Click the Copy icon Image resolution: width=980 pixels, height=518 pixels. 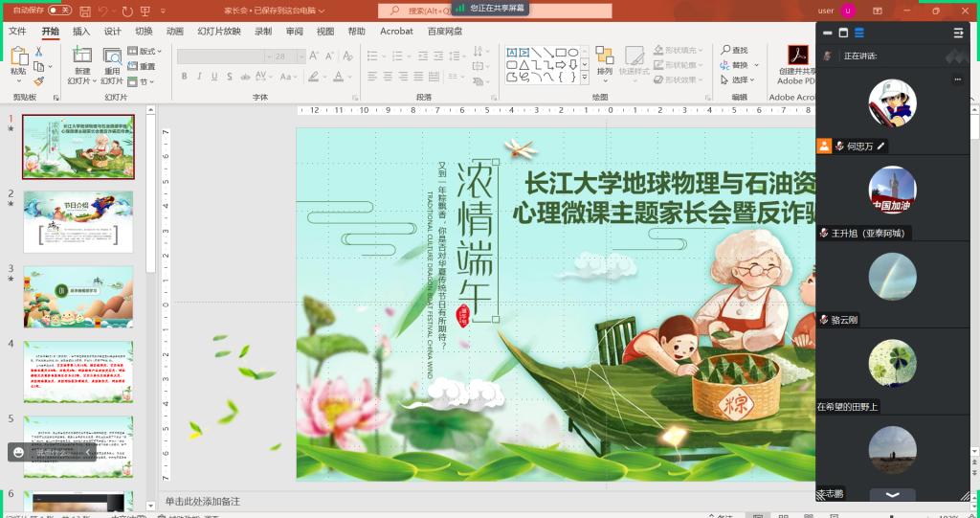[x=38, y=66]
